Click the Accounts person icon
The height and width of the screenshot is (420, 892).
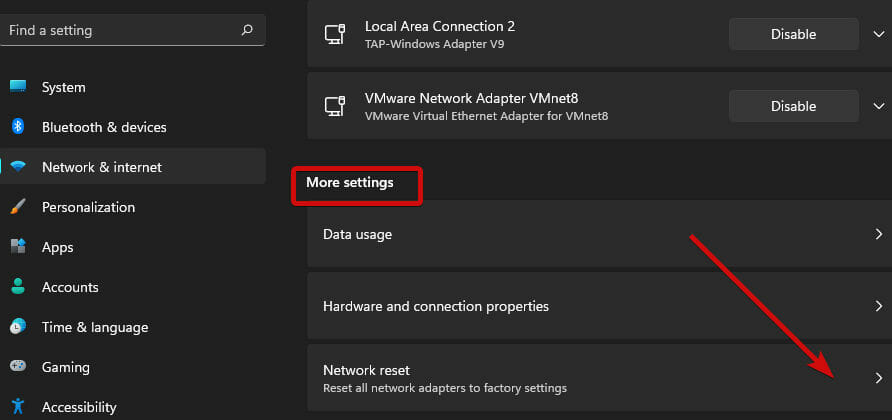(18, 286)
